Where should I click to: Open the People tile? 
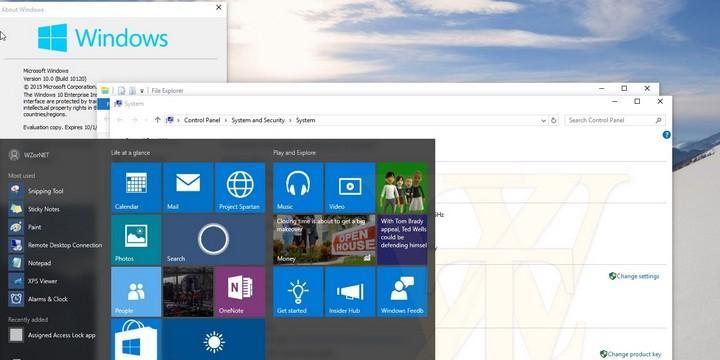click(136, 292)
